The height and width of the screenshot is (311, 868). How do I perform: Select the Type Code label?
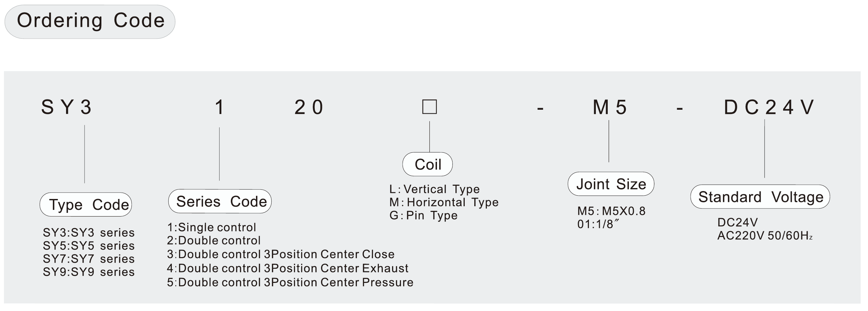coord(86,204)
